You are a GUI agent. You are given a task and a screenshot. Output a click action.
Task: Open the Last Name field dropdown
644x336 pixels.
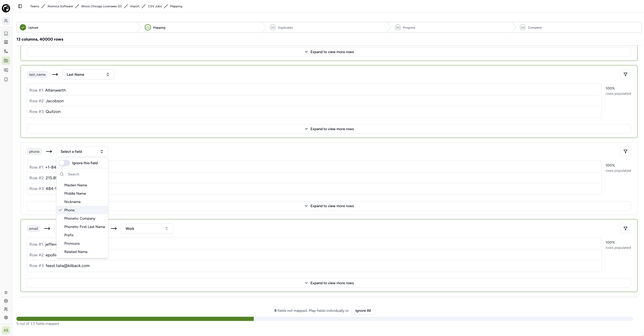(88, 74)
